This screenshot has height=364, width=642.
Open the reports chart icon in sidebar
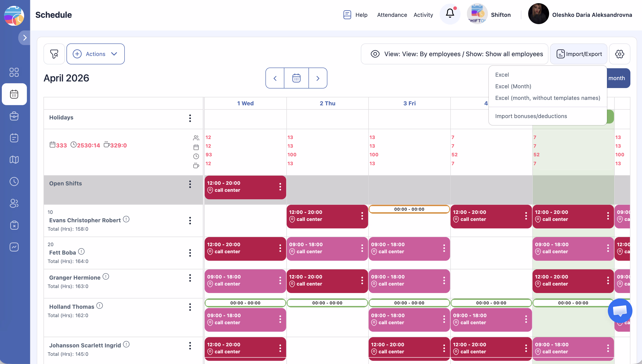(14, 247)
